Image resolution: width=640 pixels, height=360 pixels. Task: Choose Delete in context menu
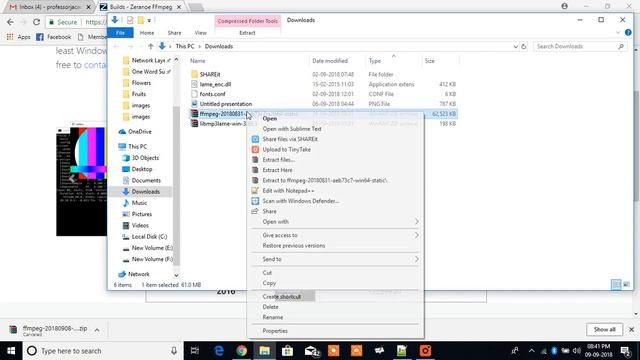[270, 307]
